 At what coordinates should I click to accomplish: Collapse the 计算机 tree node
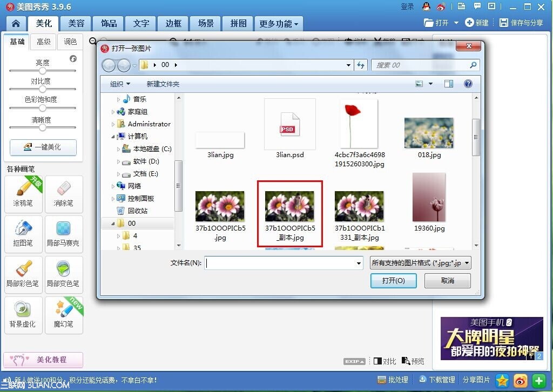[x=113, y=137]
